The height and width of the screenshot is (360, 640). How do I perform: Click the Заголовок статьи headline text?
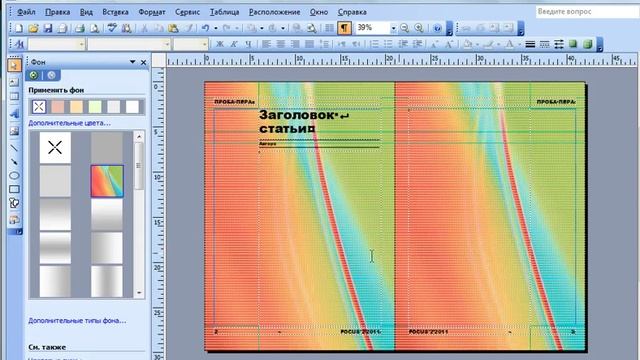click(x=304, y=121)
